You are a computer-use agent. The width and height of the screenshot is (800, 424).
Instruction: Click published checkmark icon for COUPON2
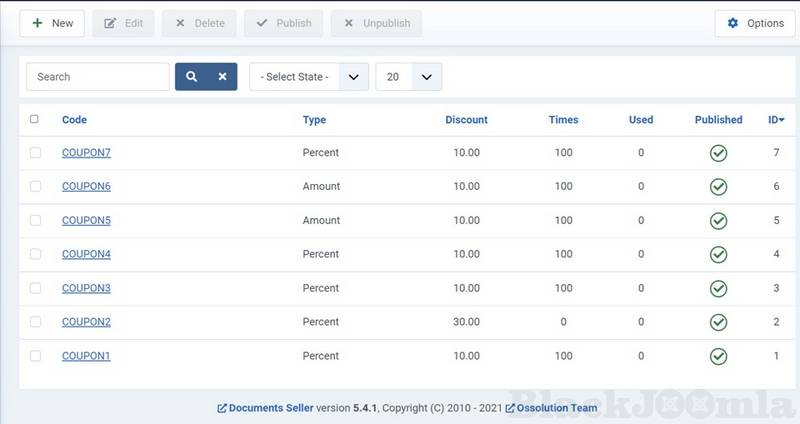(x=718, y=322)
